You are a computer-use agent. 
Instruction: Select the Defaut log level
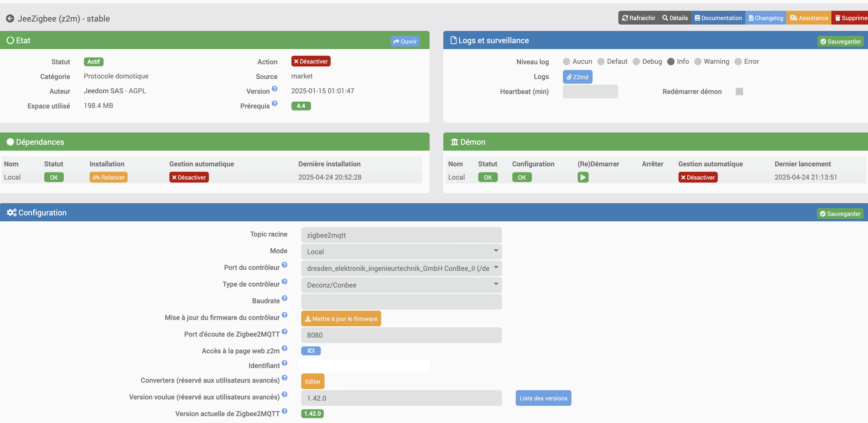(601, 62)
